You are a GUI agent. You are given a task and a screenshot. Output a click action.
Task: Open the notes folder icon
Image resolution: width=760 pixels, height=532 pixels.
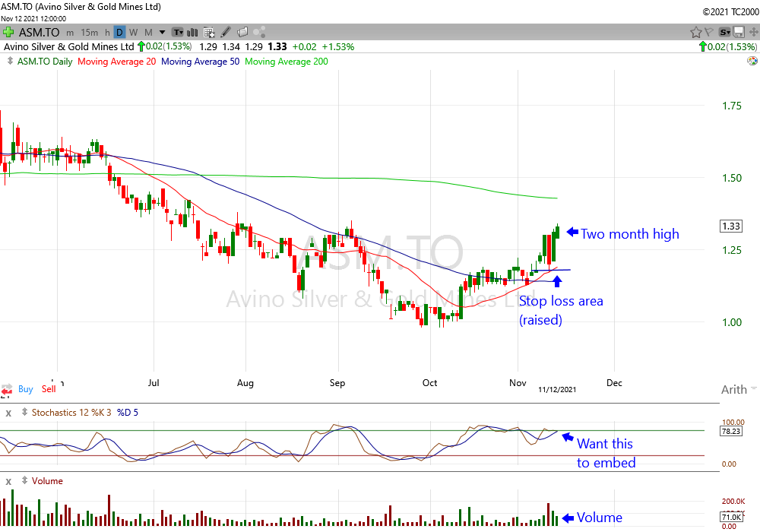(242, 33)
